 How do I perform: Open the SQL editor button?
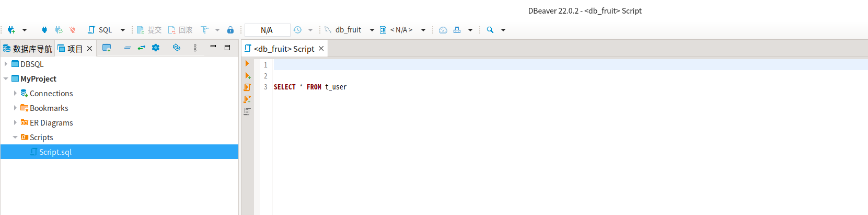(x=100, y=30)
